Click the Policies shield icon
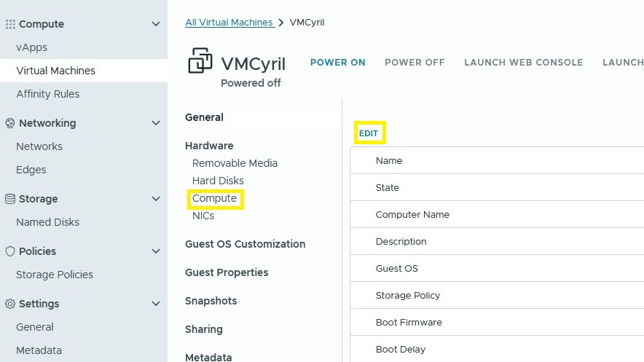Screen dimensions: 644x362 pos(10,251)
